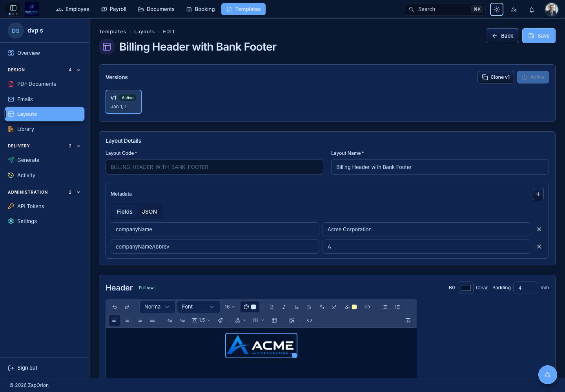Open the text color picker swatch

tap(250, 307)
